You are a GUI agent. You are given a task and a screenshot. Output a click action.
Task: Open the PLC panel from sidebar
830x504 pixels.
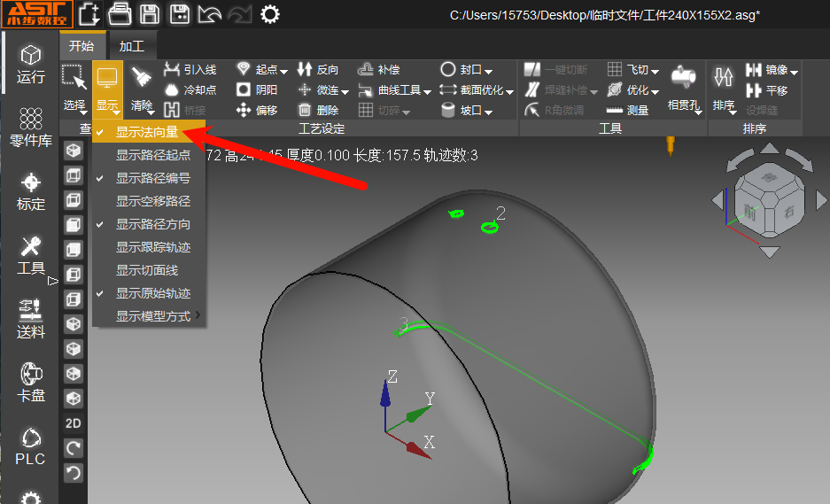click(x=30, y=446)
